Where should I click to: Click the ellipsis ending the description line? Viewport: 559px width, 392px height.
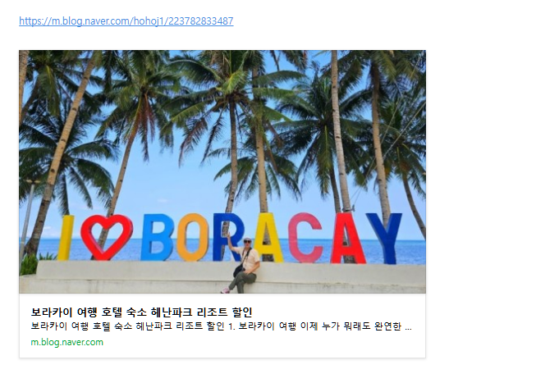click(x=409, y=327)
